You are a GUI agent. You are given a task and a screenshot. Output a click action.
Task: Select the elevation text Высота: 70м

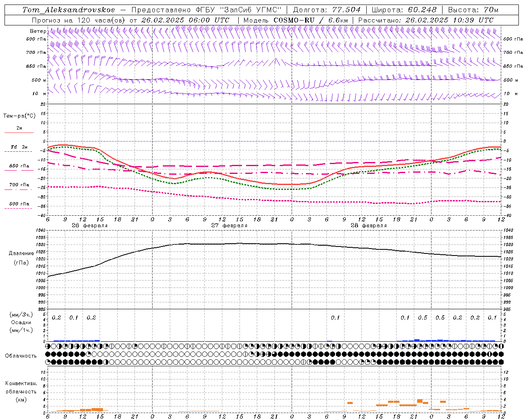point(473,10)
